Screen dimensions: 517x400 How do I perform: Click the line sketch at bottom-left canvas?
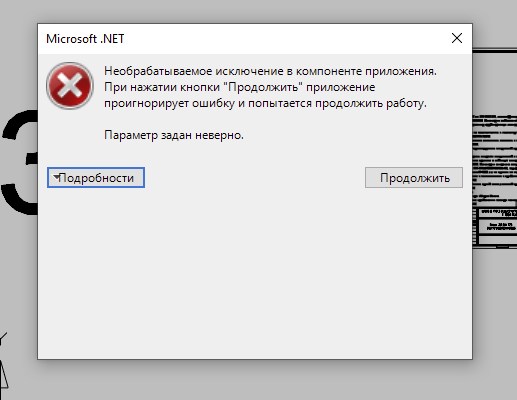point(3,360)
